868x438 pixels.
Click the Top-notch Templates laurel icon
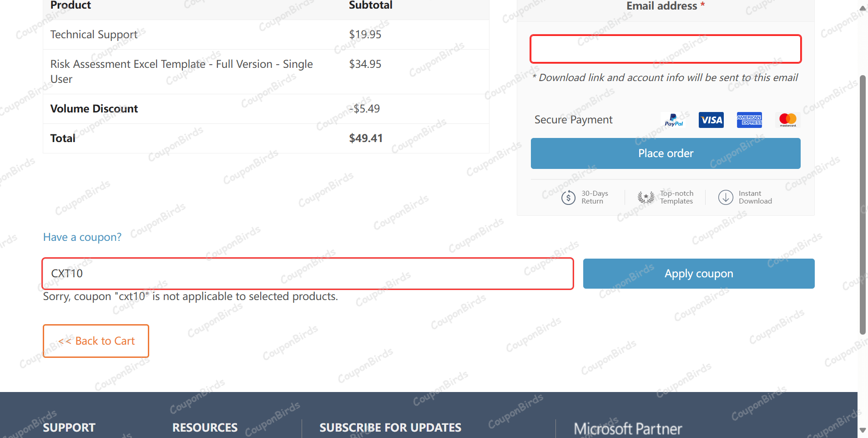pyautogui.click(x=646, y=198)
